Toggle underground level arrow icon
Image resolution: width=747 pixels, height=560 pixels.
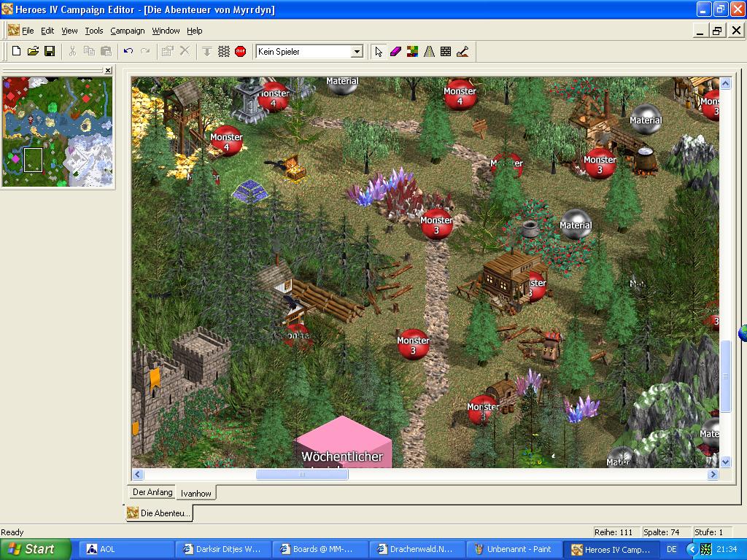tap(206, 51)
